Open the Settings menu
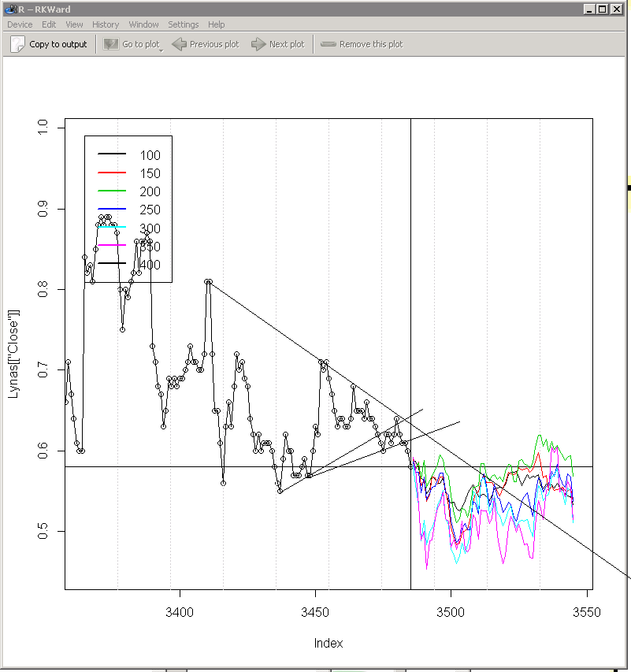This screenshot has height=672, width=631. coord(183,24)
